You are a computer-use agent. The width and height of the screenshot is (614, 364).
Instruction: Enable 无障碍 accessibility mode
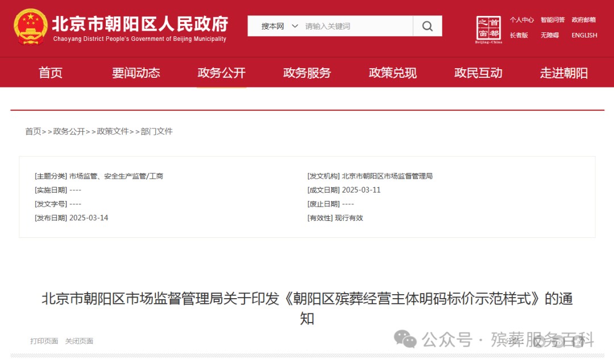click(x=550, y=35)
